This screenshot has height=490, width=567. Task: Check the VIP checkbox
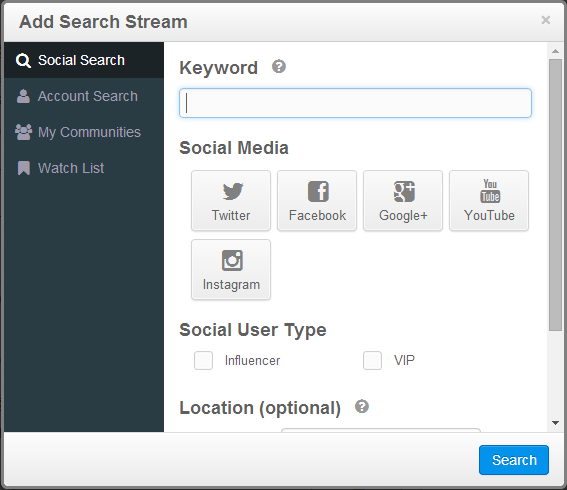pos(372,360)
